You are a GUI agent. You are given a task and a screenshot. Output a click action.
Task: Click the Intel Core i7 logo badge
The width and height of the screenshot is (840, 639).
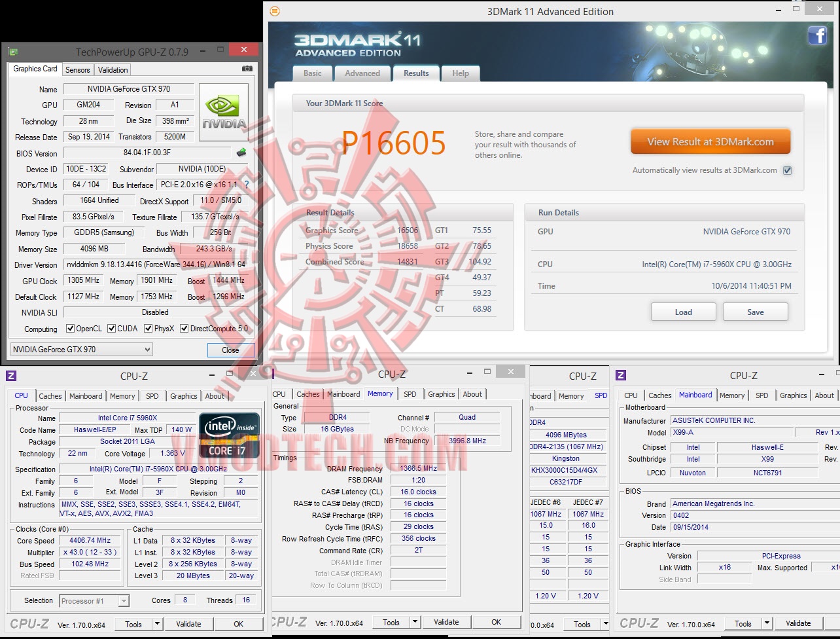(x=229, y=435)
